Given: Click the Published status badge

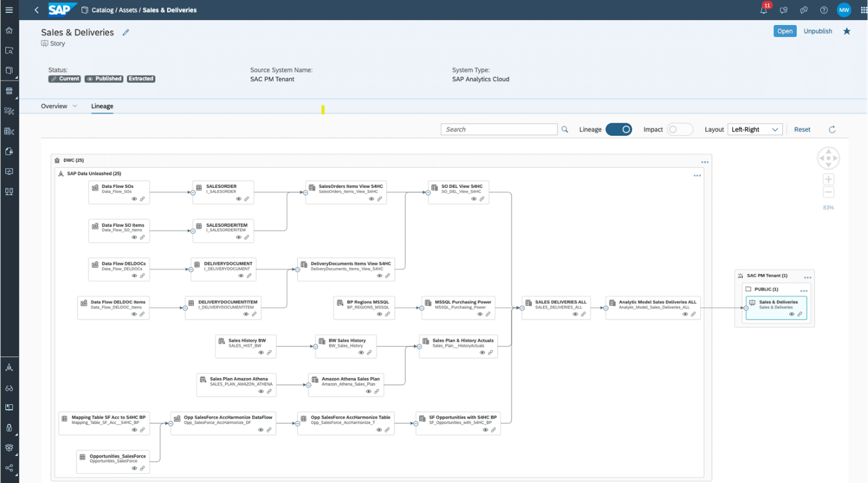Looking at the screenshot, I should [x=104, y=79].
